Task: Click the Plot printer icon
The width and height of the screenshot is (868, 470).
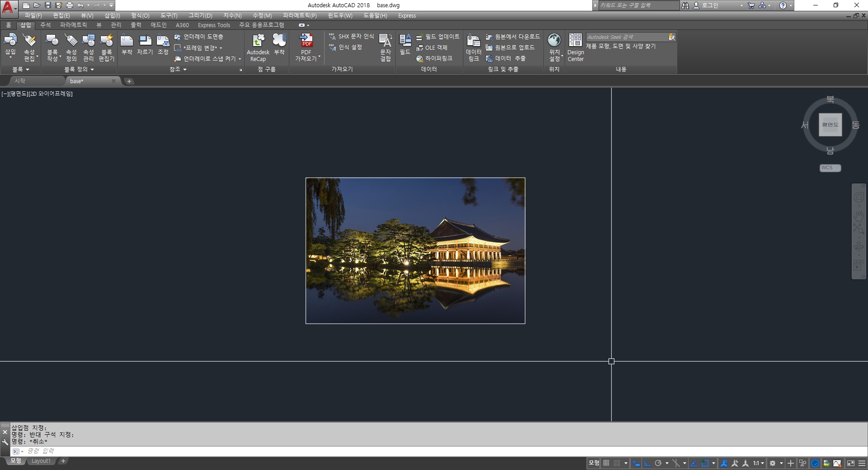Action: [x=69, y=5]
